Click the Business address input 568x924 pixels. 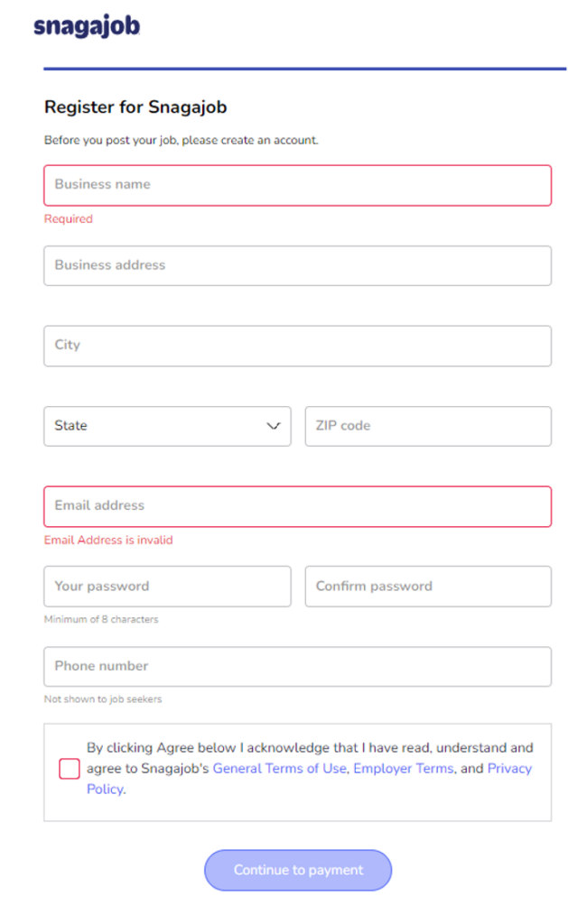point(297,266)
